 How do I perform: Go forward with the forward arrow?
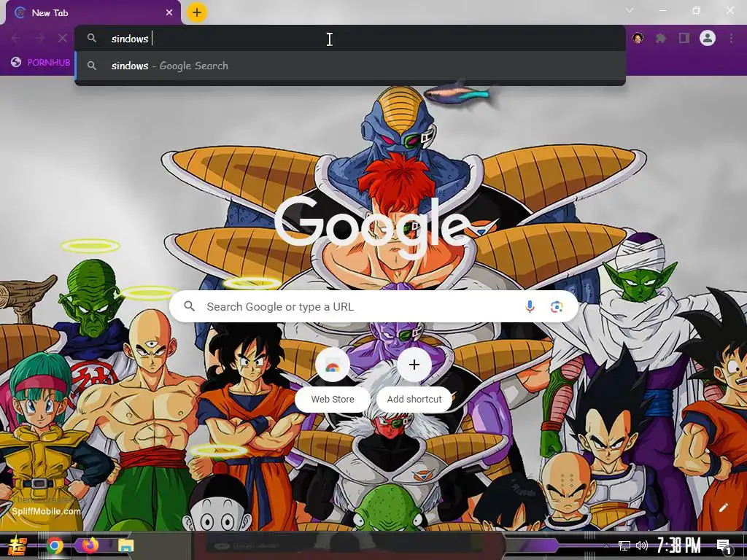click(x=39, y=38)
